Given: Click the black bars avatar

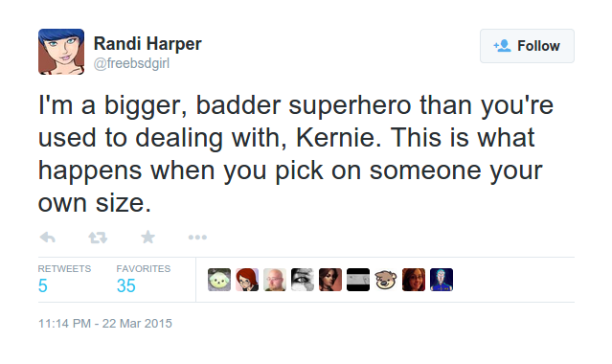Looking at the screenshot, I should [x=358, y=280].
